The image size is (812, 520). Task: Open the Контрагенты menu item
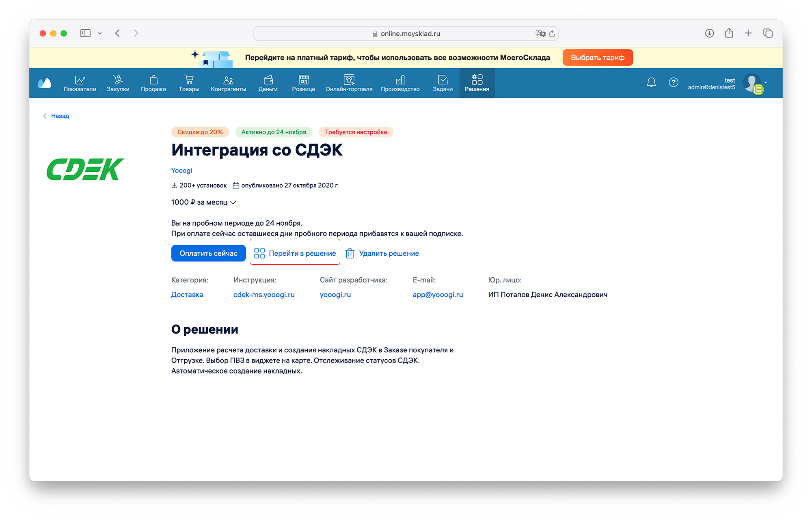(228, 83)
